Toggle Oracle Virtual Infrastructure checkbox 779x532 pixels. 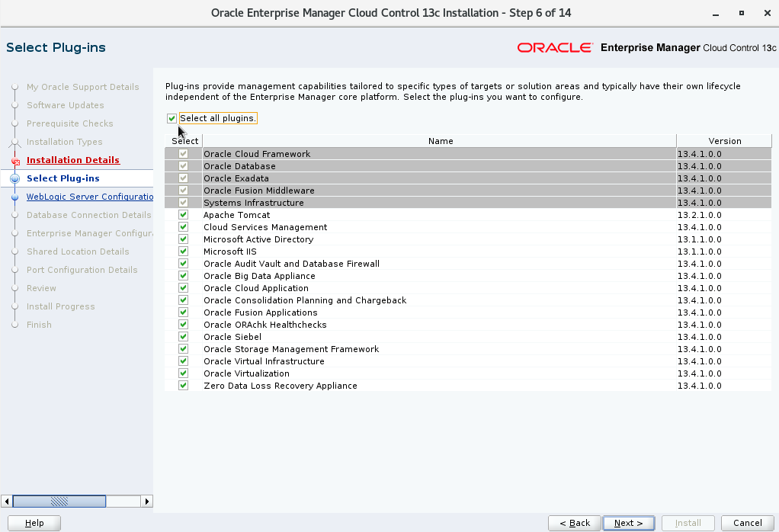coord(184,361)
